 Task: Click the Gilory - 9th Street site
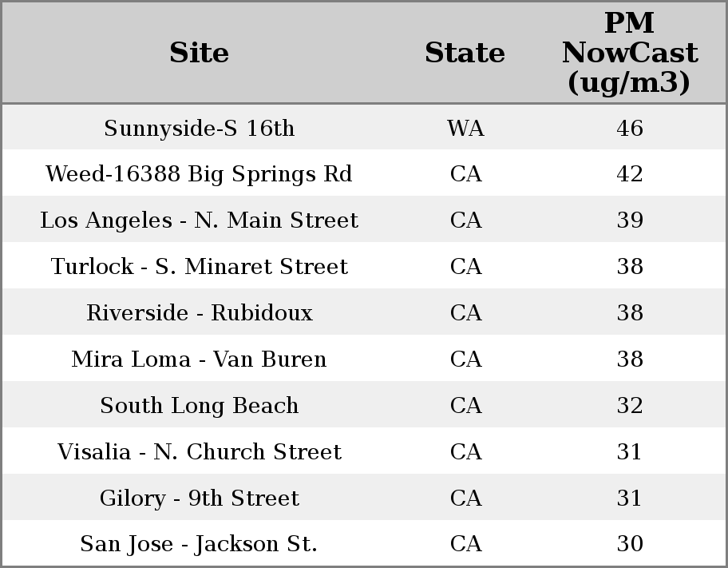coord(199,498)
